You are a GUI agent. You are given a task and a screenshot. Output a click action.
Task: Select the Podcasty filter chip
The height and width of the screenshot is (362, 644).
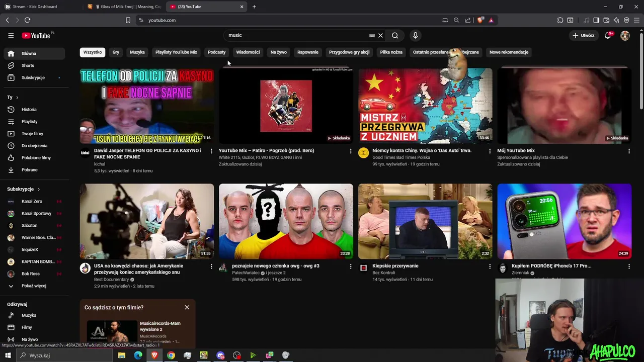click(217, 52)
